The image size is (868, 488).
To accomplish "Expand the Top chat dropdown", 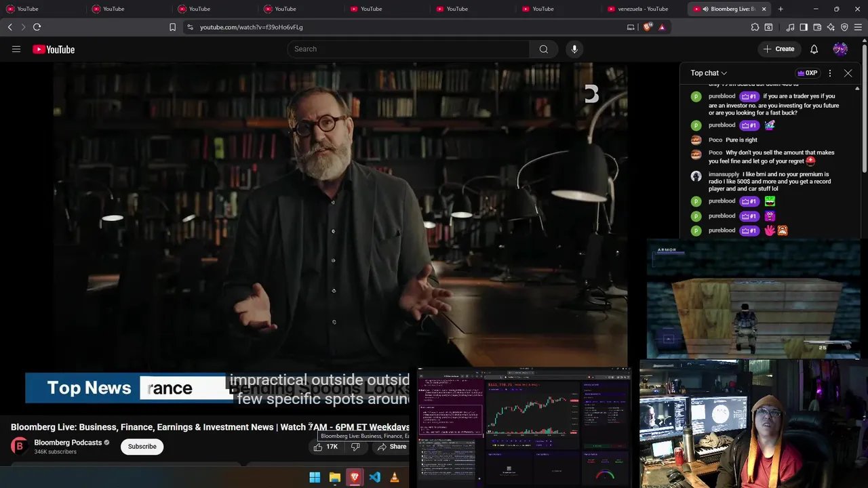I will [709, 73].
